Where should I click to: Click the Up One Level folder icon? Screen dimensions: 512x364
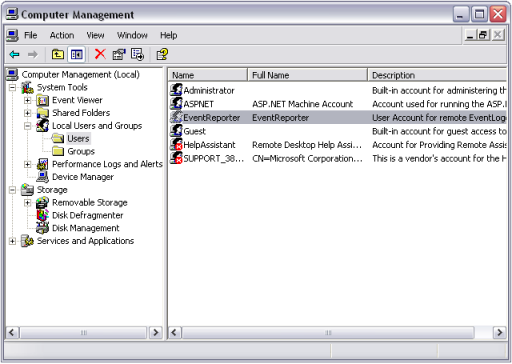(x=58, y=54)
